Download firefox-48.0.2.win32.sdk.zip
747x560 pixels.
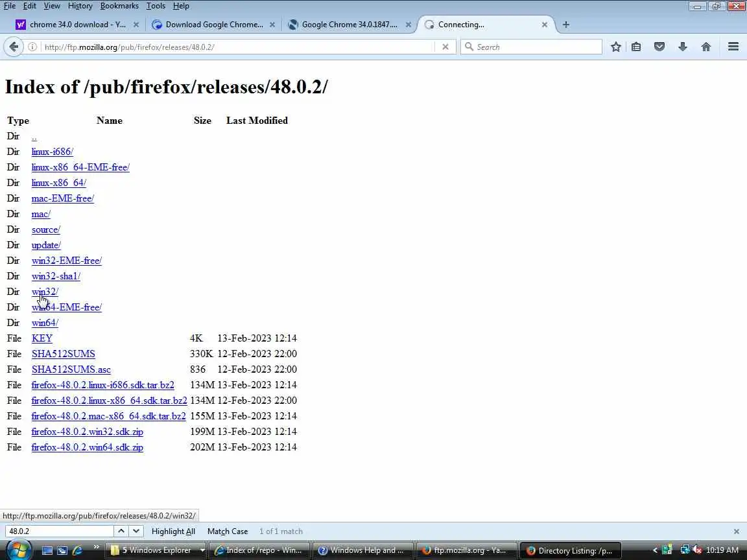coord(87,432)
